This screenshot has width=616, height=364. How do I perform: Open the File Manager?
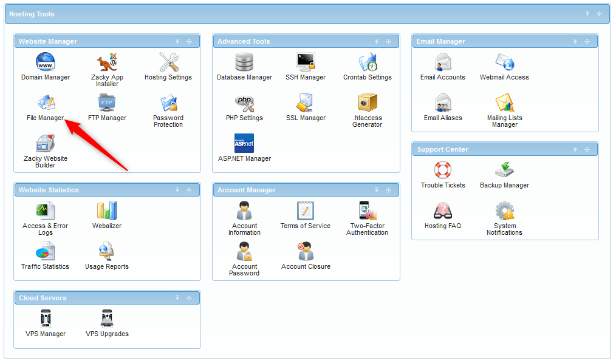[45, 103]
